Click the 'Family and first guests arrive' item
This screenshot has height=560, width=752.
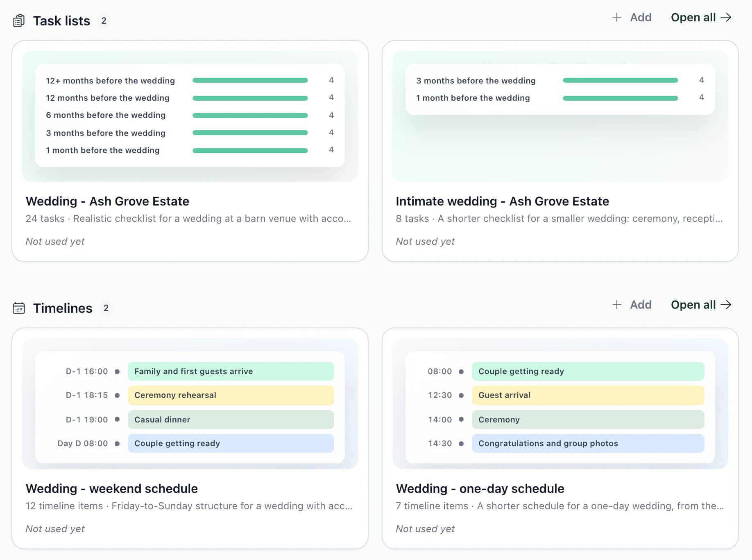[231, 371]
